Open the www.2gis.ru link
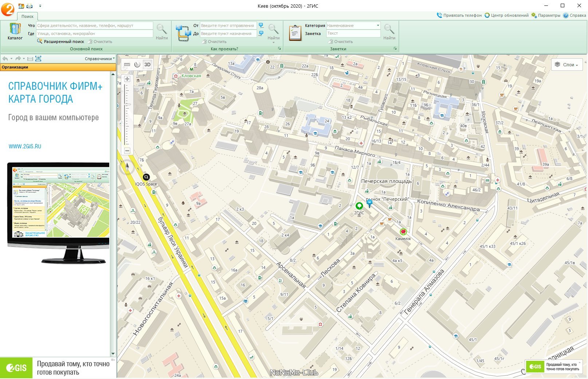The image size is (588, 379). click(25, 146)
